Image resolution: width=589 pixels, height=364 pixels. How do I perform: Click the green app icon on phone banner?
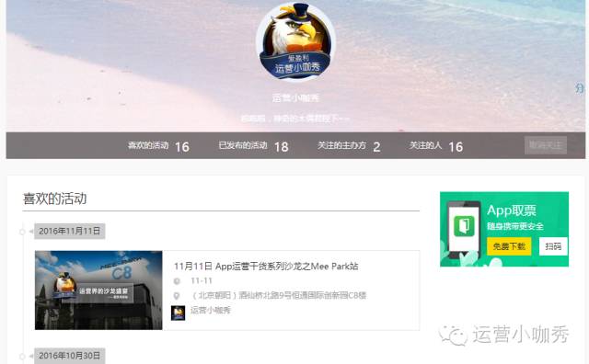[464, 225]
